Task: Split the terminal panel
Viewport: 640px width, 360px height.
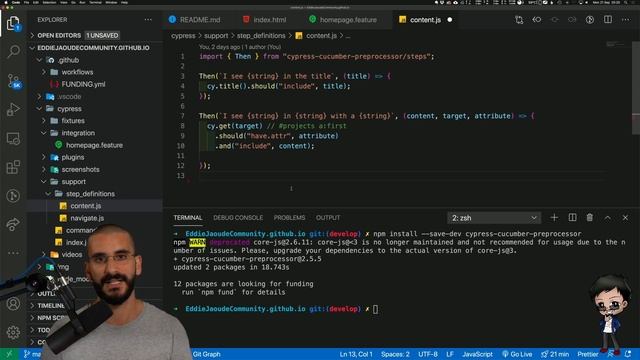Action: point(572,218)
